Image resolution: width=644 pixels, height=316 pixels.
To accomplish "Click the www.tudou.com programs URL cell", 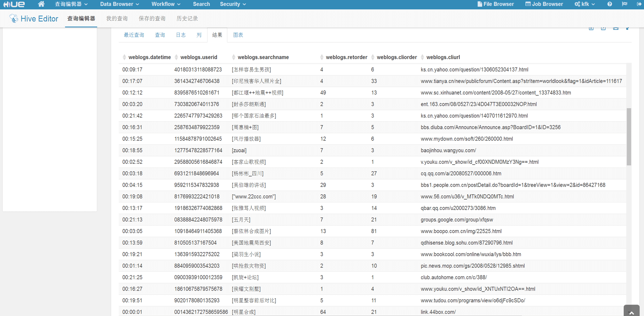I will (x=473, y=300).
